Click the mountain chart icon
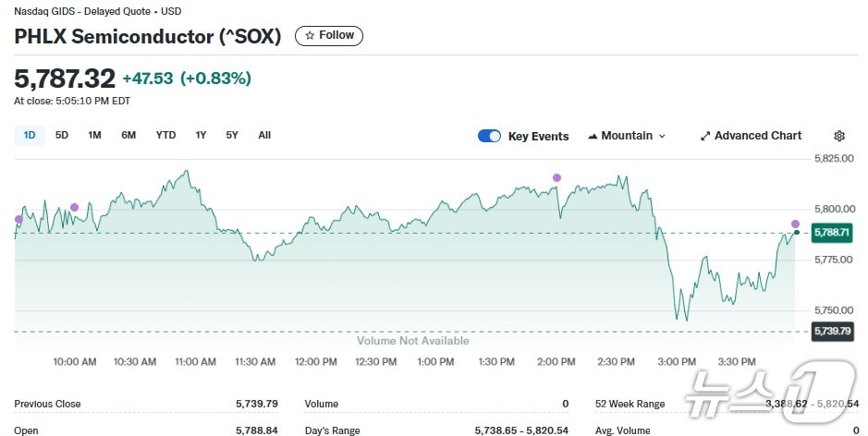This screenshot has height=436, width=868. (592, 137)
